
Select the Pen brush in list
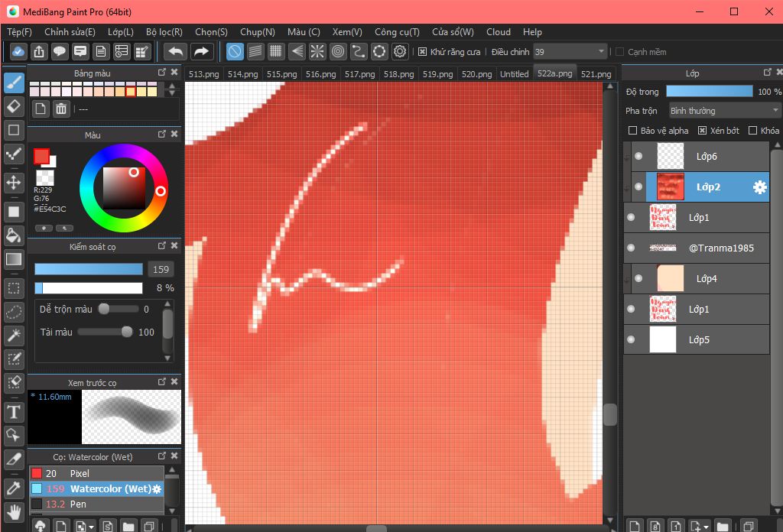(x=96, y=504)
